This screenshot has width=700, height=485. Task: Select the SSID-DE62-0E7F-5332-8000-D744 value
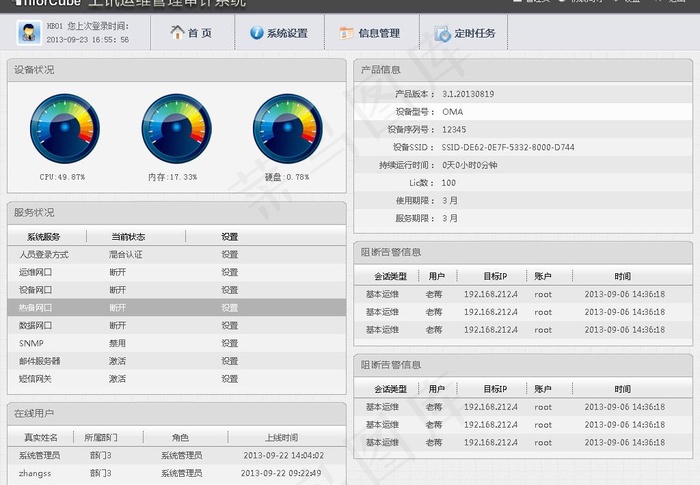click(x=508, y=147)
